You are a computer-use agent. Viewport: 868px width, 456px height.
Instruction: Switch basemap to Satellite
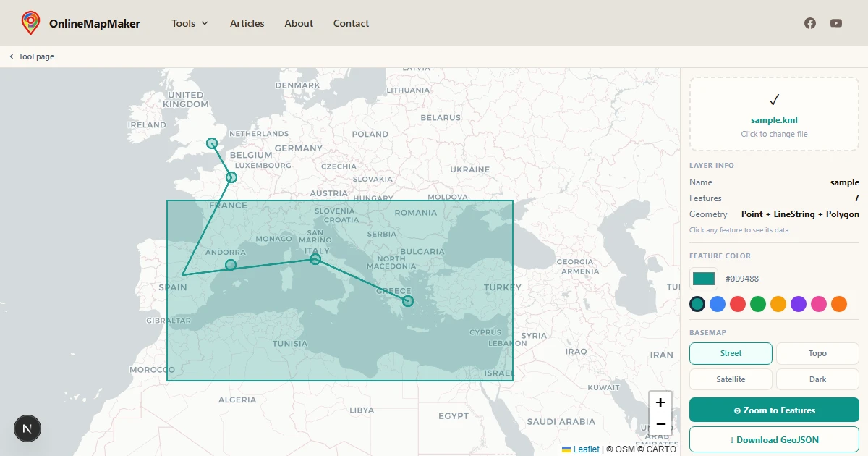[x=731, y=379]
